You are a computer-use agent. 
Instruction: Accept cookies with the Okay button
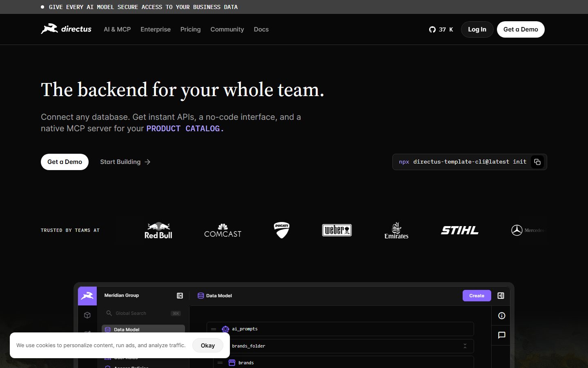[x=208, y=346]
